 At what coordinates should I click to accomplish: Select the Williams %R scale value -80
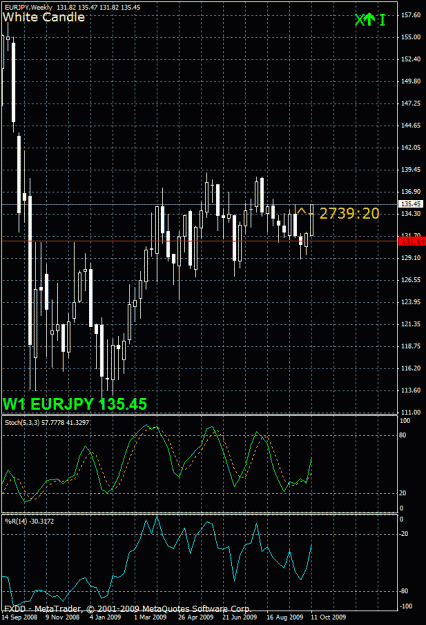coord(403,591)
